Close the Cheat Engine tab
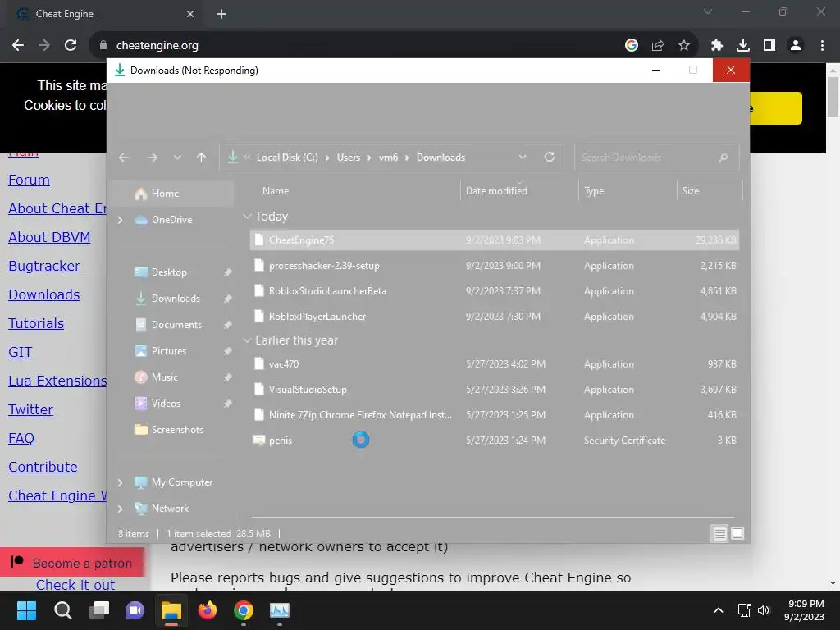840x630 pixels. pyautogui.click(x=190, y=14)
